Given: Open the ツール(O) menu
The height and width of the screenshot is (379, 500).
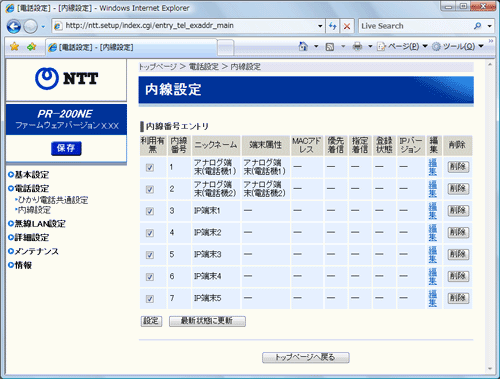Looking at the screenshot, I should point(457,46).
